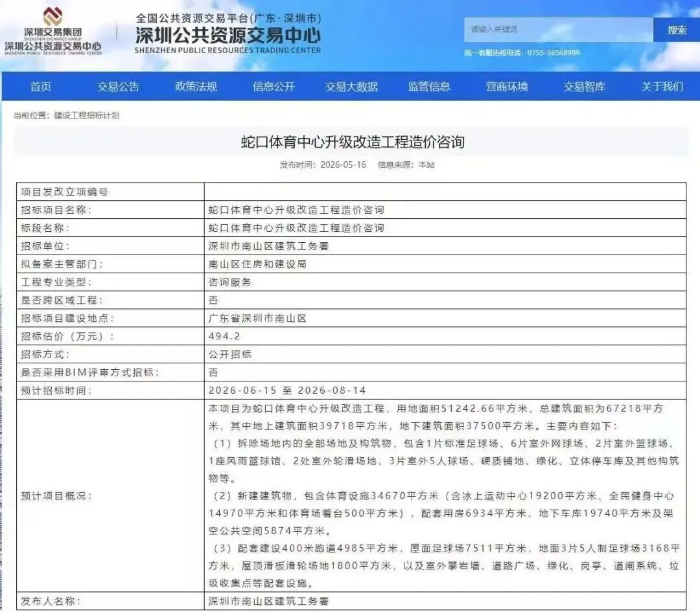
Task: Select the 招标项目名称 label cell
Action: [x=110, y=210]
